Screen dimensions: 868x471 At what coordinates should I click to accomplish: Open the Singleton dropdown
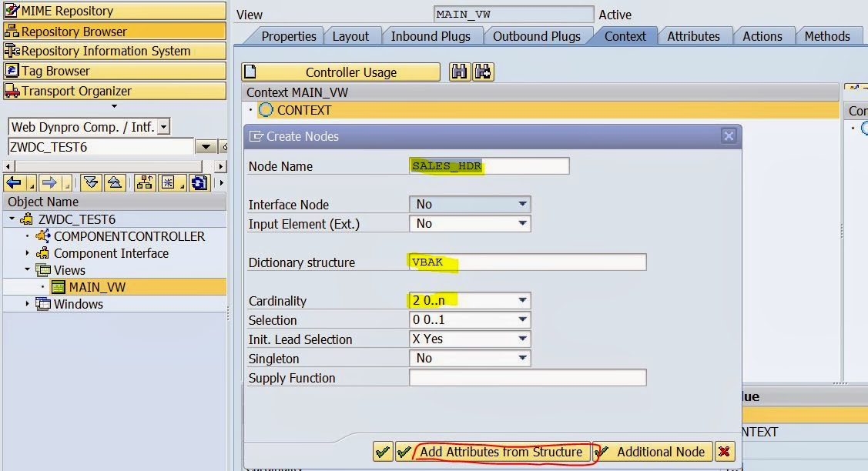(x=522, y=358)
